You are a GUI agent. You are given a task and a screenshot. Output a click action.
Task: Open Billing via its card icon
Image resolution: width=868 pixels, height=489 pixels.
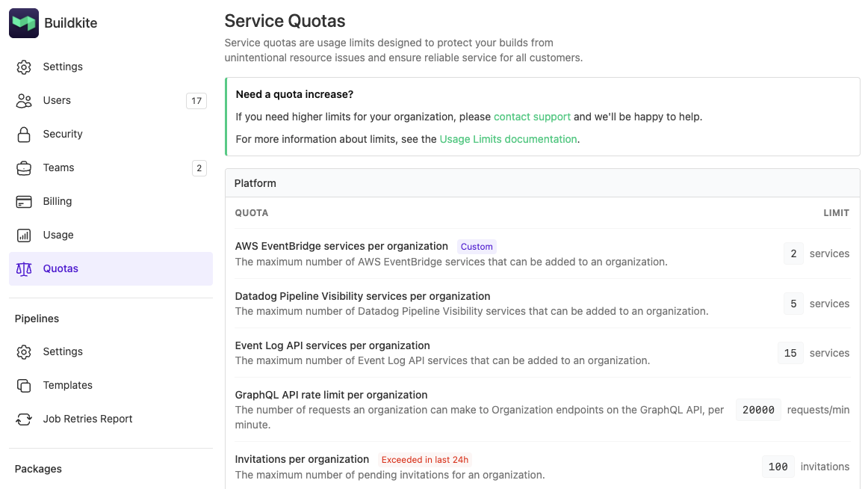pyautogui.click(x=25, y=201)
